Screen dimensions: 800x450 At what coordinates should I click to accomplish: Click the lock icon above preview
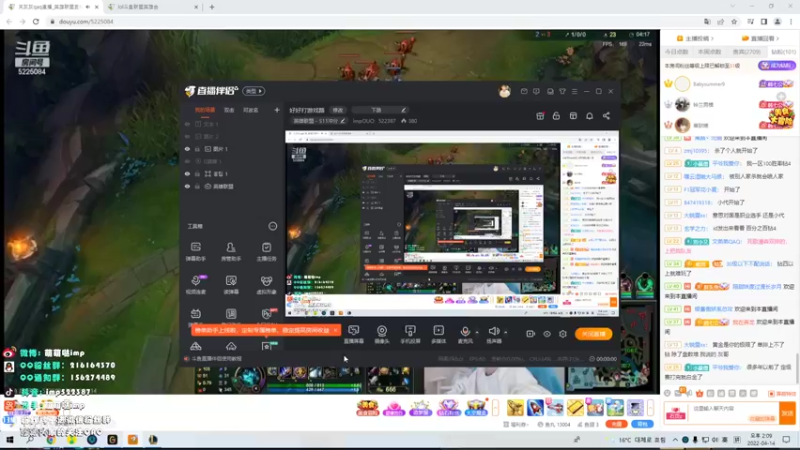click(556, 116)
